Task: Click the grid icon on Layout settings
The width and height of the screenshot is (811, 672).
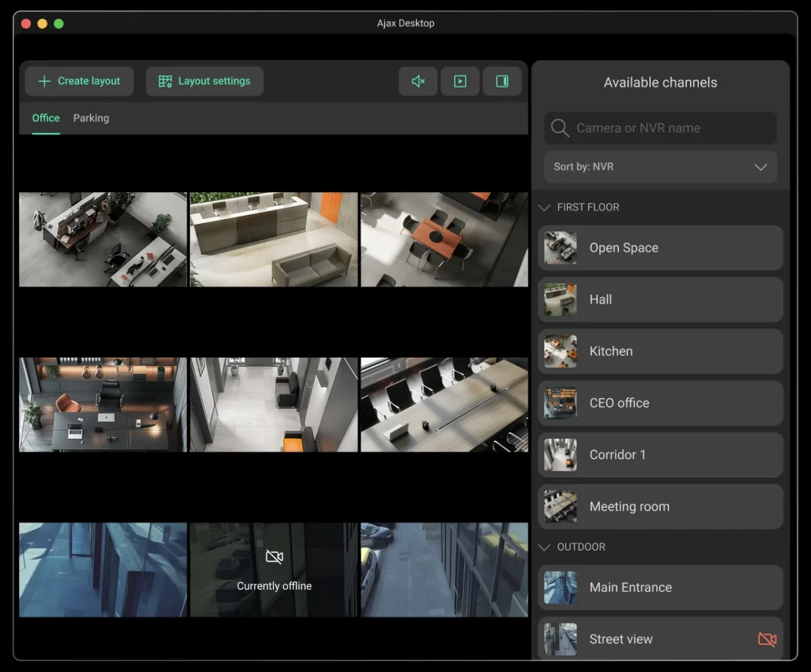Action: [166, 81]
